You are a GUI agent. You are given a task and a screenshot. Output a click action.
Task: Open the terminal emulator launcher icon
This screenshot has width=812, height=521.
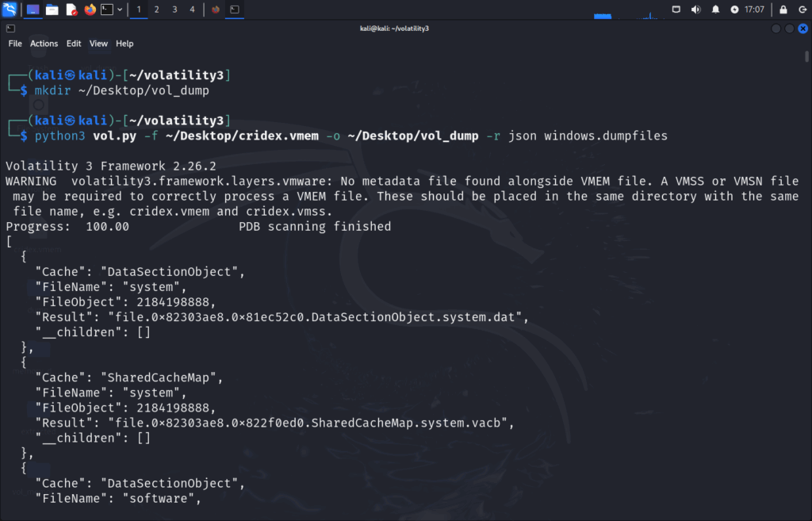pos(107,10)
